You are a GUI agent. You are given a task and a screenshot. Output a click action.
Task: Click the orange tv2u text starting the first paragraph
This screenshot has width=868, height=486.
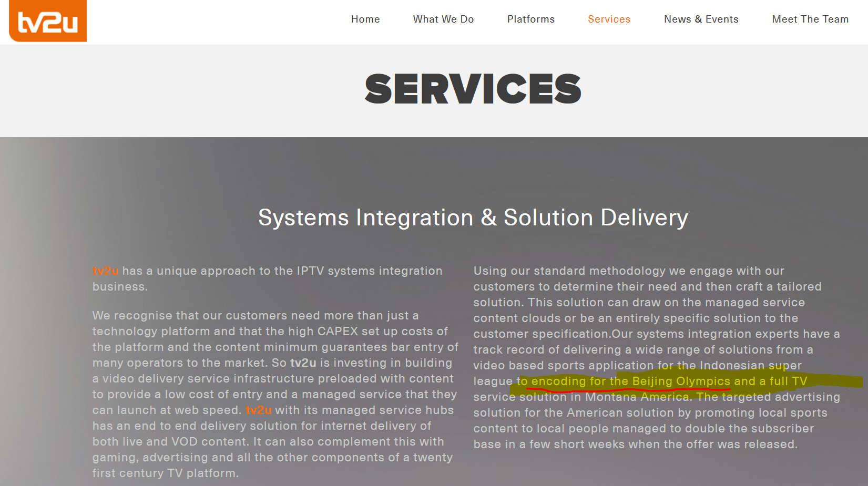105,271
